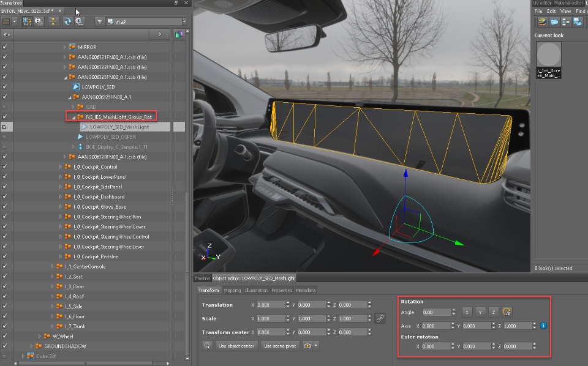Click the stacked books library icon in look panel

point(542,22)
